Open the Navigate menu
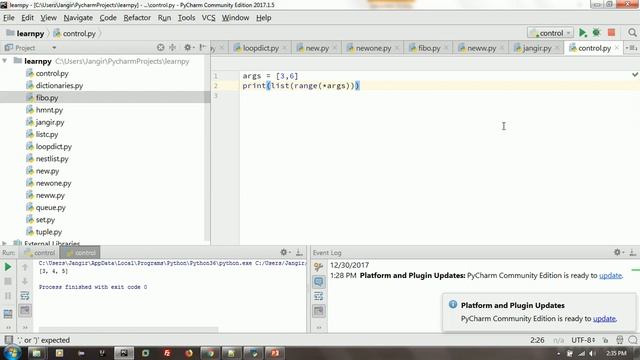The width and height of the screenshot is (640, 360). point(78,18)
